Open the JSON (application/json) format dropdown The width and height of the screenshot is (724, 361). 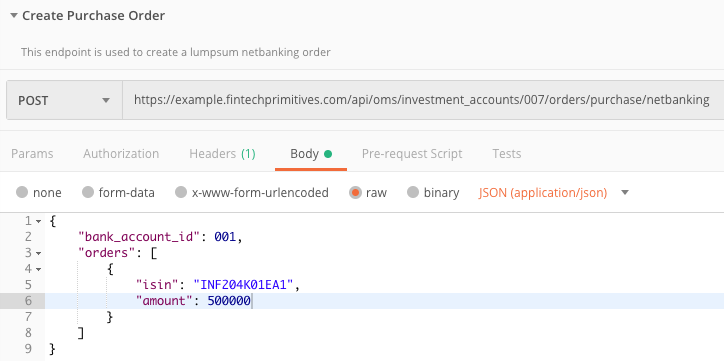pos(554,193)
